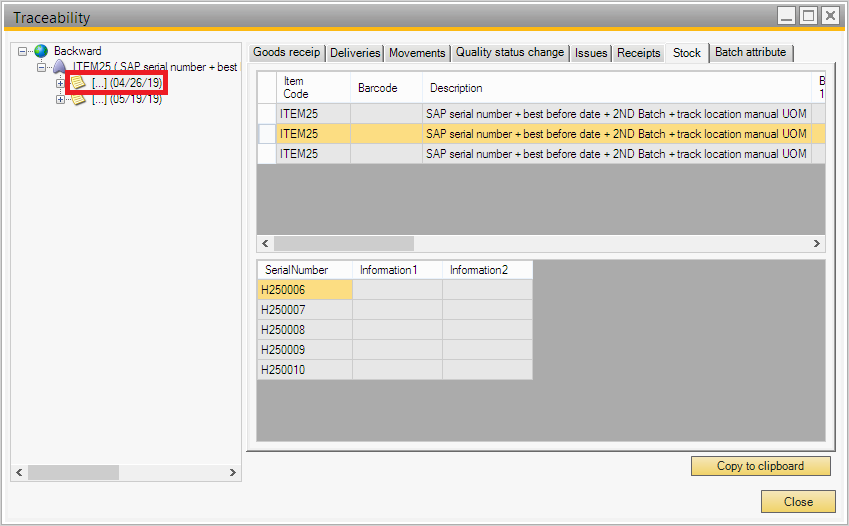Click the globe icon next to Backward
Image resolution: width=849 pixels, height=526 pixels.
coord(41,51)
